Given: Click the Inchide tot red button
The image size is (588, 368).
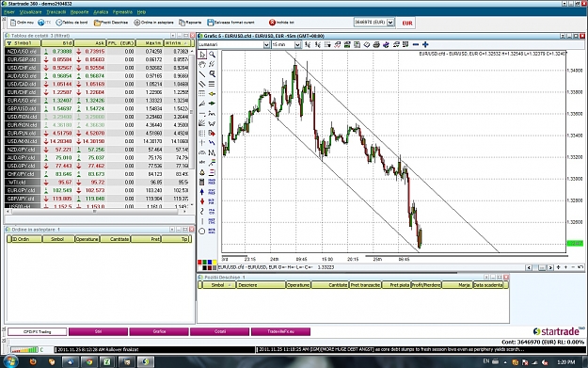Looking at the screenshot, I should (281, 23).
